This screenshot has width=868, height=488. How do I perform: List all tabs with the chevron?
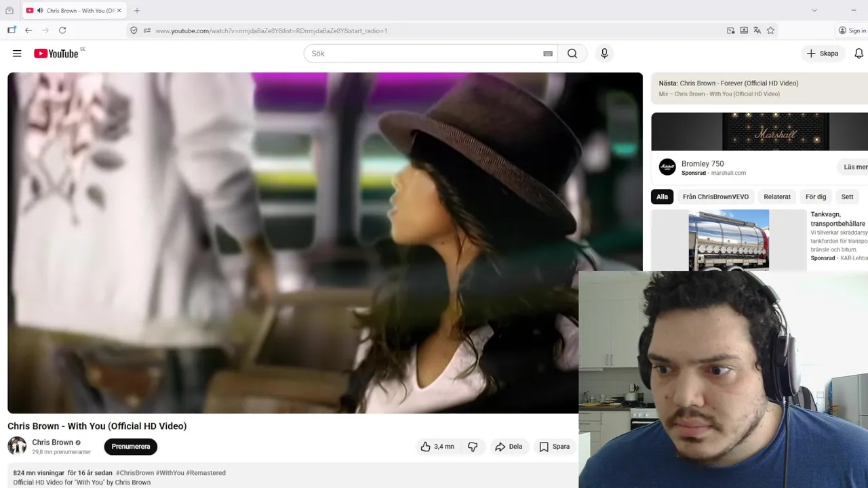(814, 10)
